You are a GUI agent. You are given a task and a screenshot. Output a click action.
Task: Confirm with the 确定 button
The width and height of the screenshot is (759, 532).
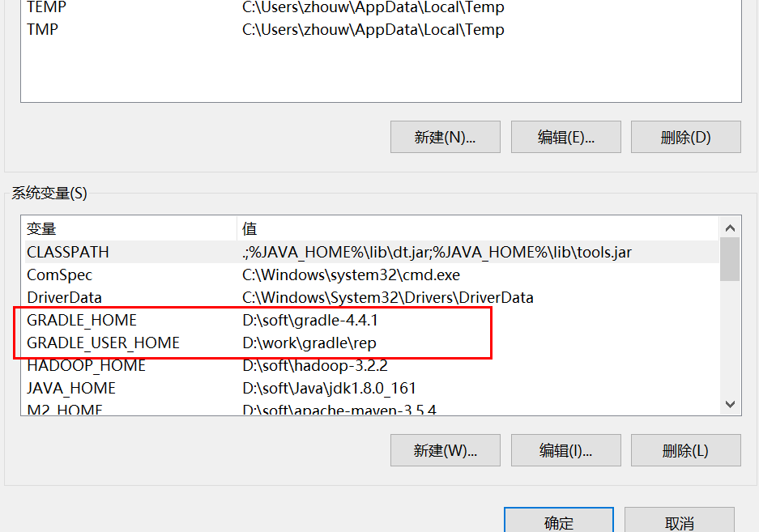pyautogui.click(x=559, y=521)
